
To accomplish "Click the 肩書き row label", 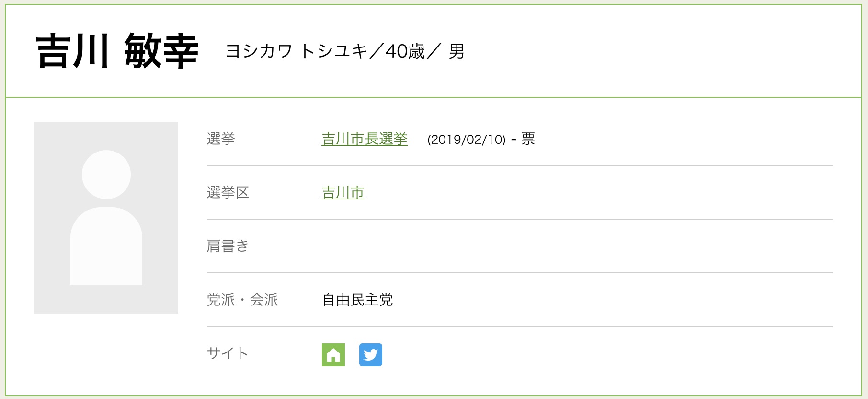I will [x=228, y=246].
